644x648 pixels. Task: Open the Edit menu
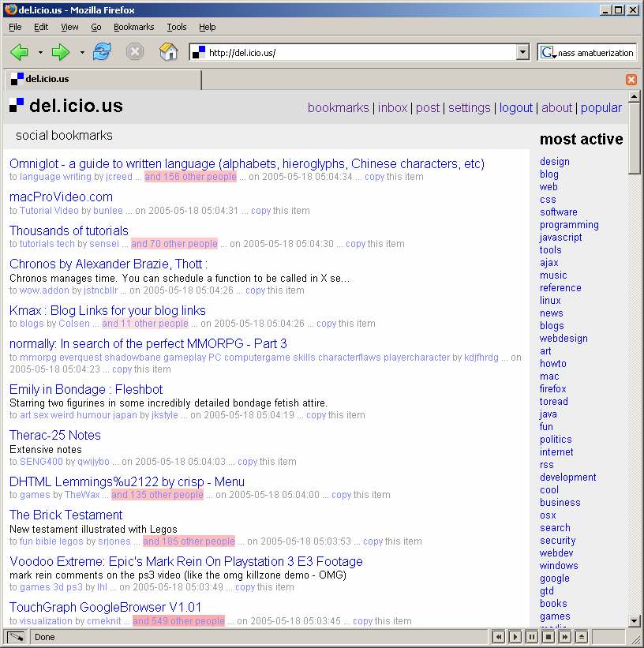tap(41, 28)
